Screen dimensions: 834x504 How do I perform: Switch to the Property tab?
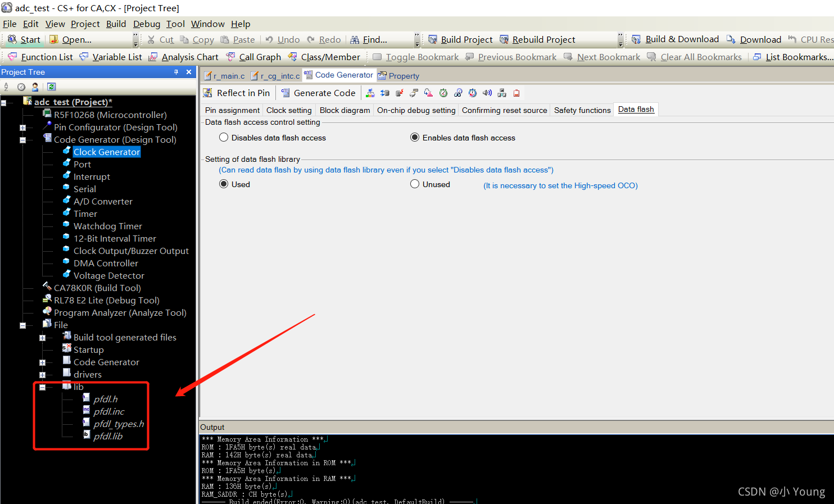pos(398,76)
